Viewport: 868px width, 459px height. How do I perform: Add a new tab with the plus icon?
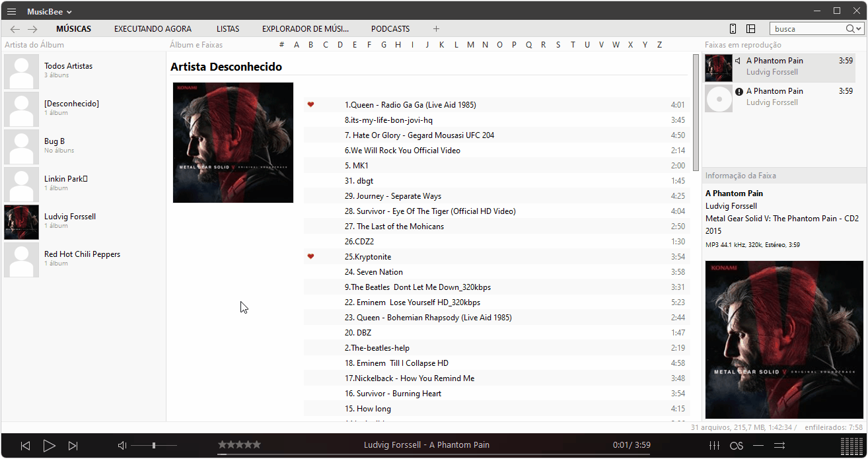tap(436, 28)
